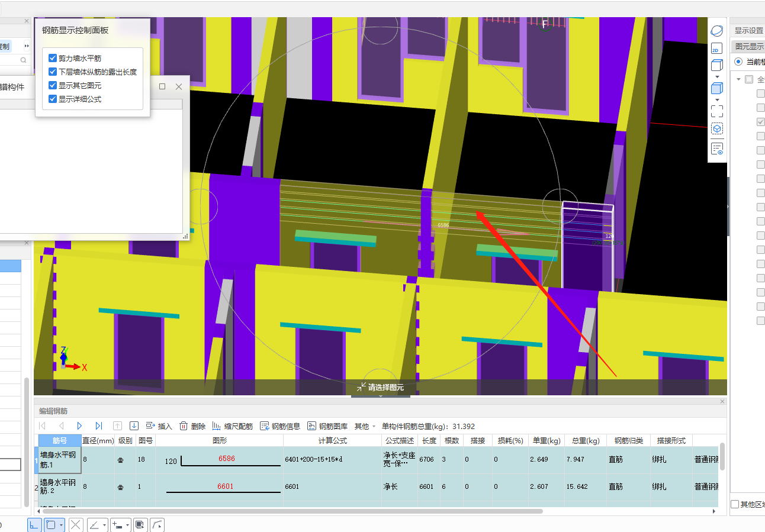The width and height of the screenshot is (765, 532).
Task: Click the right panel collapse handle
Action: click(x=728, y=207)
